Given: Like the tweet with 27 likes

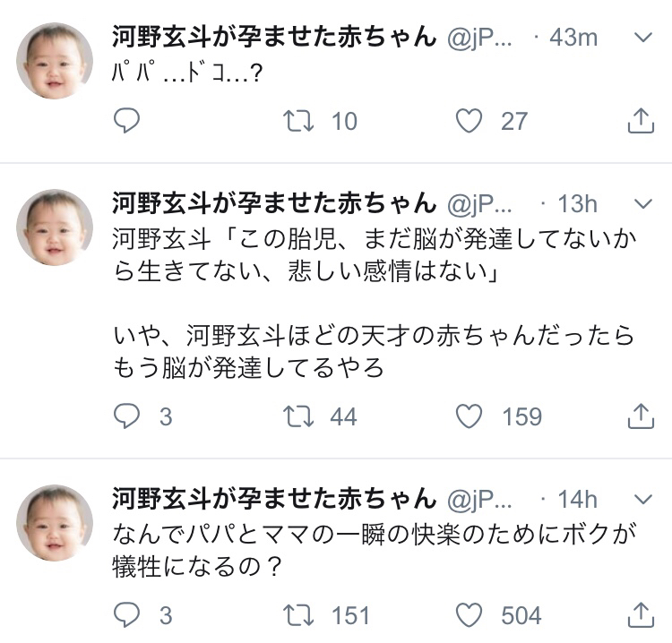Looking at the screenshot, I should click(x=469, y=121).
